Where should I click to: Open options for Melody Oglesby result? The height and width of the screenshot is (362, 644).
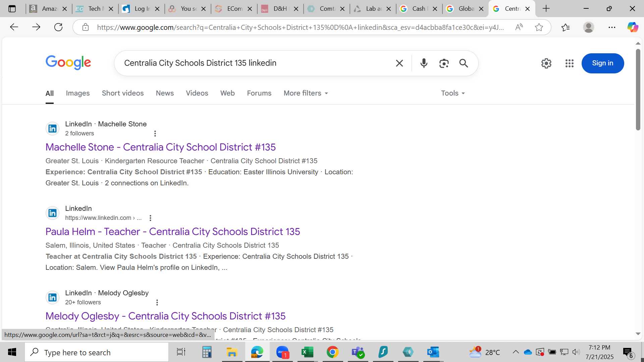157,302
